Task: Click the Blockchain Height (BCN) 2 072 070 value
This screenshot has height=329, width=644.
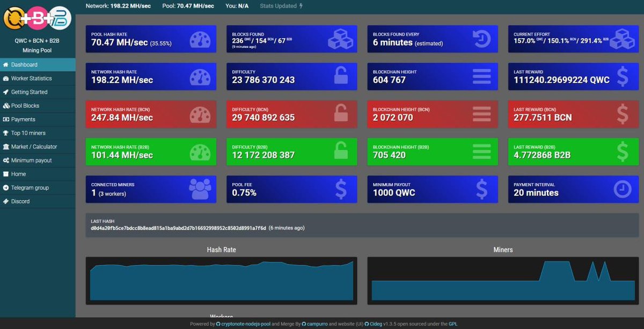Action: (393, 118)
